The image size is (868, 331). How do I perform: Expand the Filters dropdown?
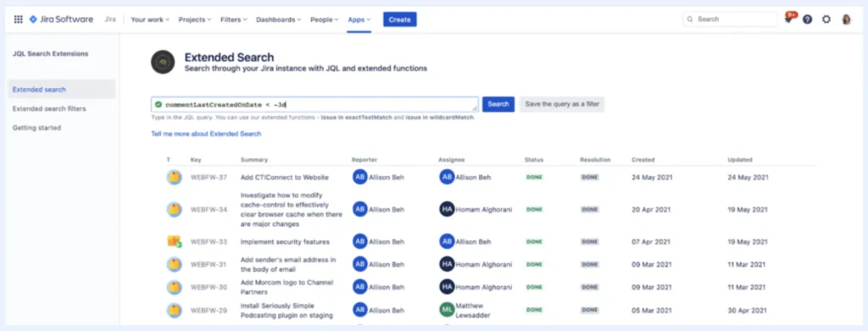click(x=234, y=19)
